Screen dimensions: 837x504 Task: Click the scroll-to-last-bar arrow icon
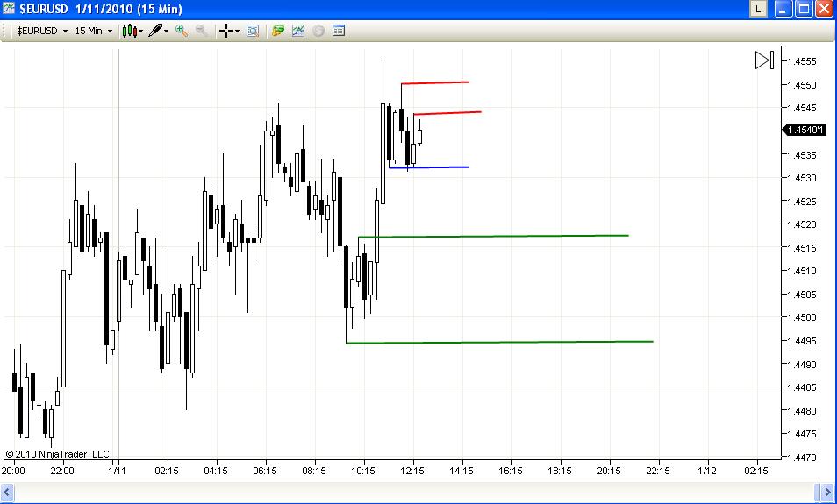click(x=764, y=60)
